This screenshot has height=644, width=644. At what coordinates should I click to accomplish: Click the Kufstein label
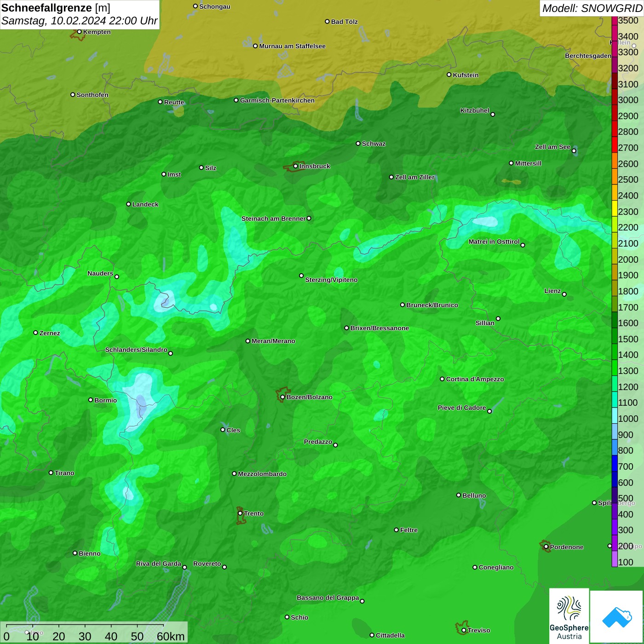466,75
